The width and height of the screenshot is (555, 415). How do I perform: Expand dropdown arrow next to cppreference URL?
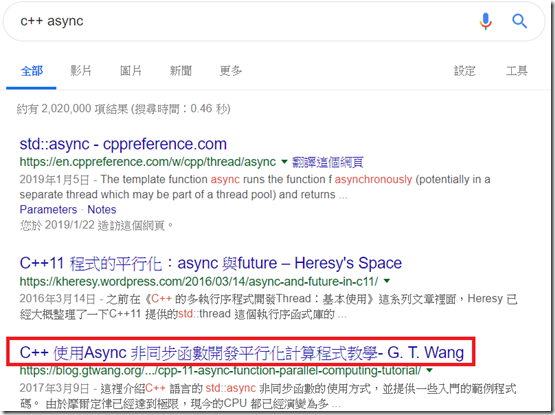coord(284,162)
